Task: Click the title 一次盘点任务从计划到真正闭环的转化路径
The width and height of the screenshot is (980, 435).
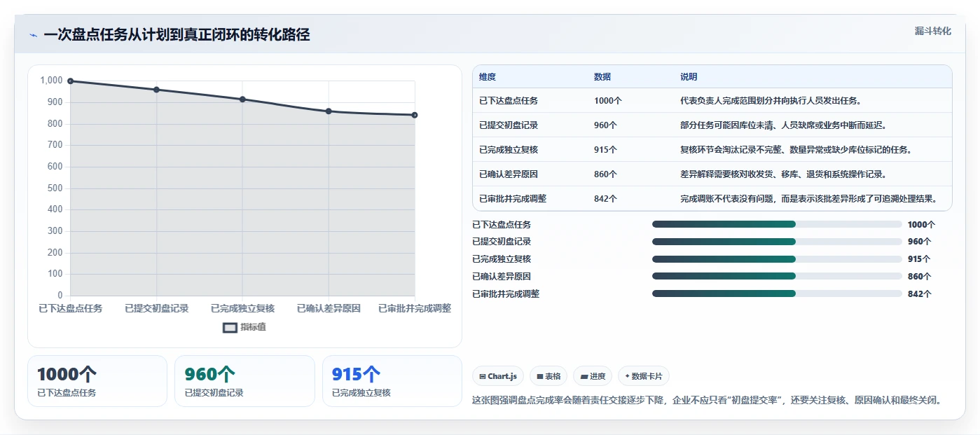Action: tap(177, 35)
